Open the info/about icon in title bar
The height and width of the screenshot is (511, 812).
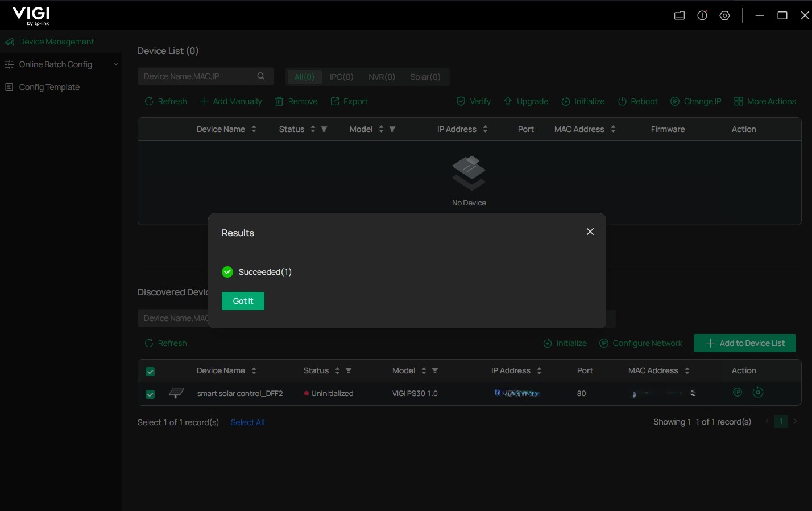702,15
